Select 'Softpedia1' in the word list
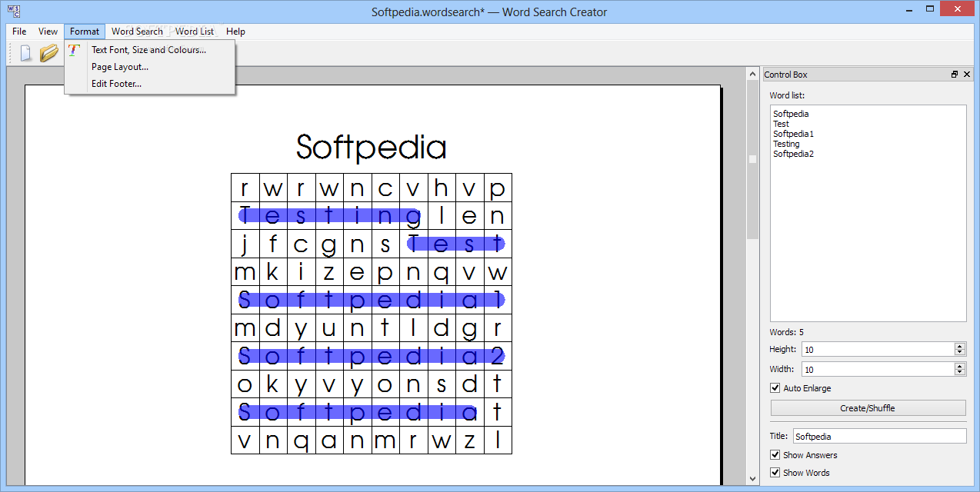The width and height of the screenshot is (980, 492). [x=793, y=134]
